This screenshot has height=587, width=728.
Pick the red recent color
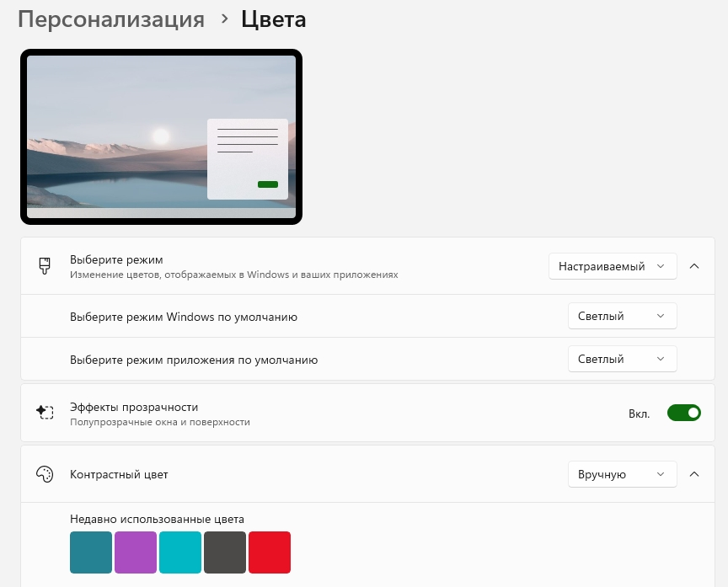tap(270, 552)
